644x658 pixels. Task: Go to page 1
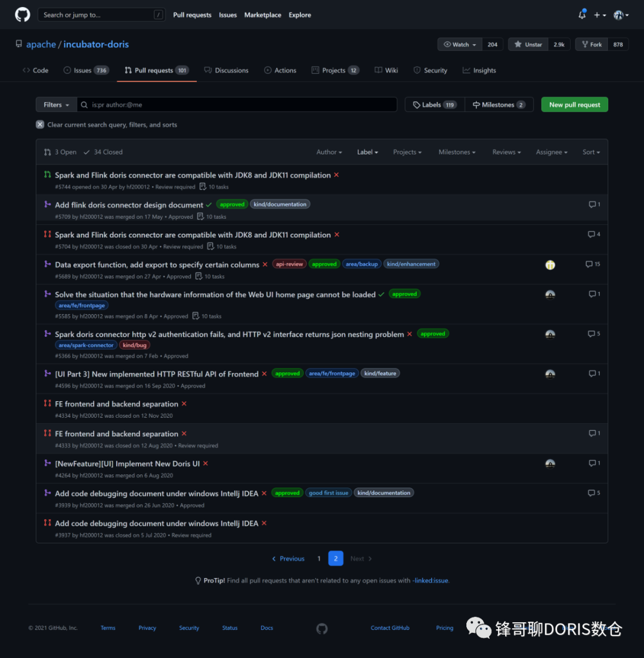pyautogui.click(x=318, y=558)
